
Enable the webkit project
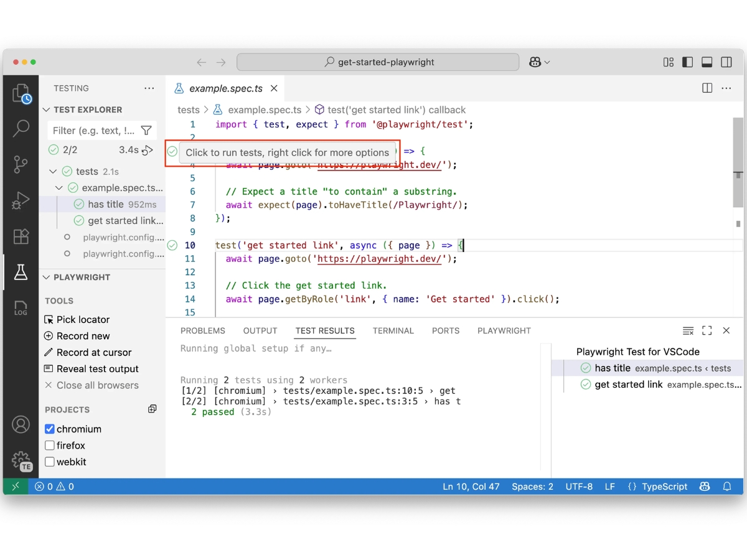click(x=50, y=462)
